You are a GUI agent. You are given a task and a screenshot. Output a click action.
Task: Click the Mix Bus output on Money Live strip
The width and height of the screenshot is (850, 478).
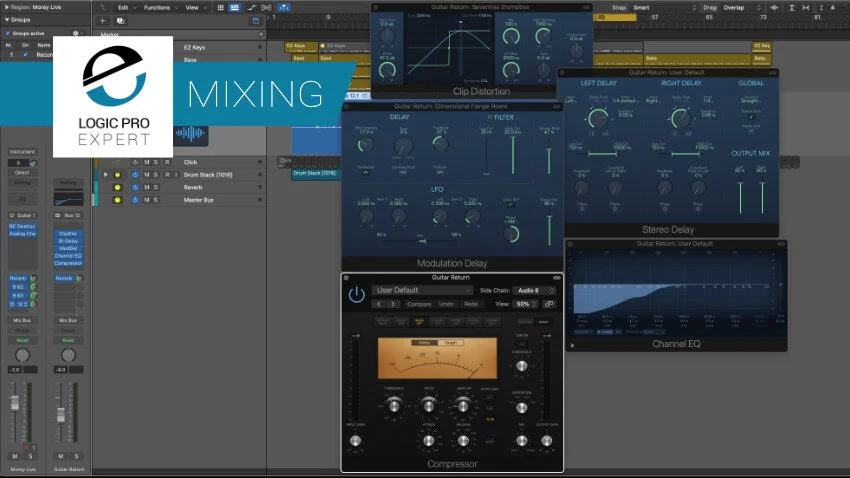(x=22, y=320)
